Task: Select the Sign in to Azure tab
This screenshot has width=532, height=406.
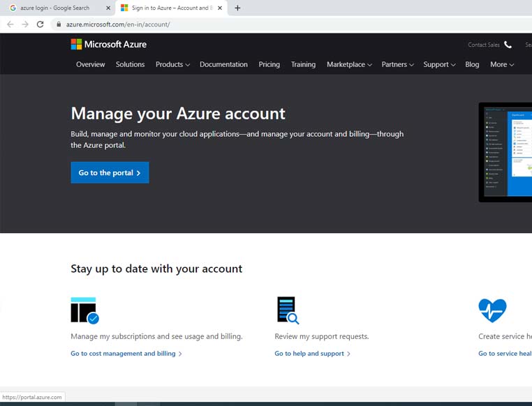Action: tap(171, 8)
